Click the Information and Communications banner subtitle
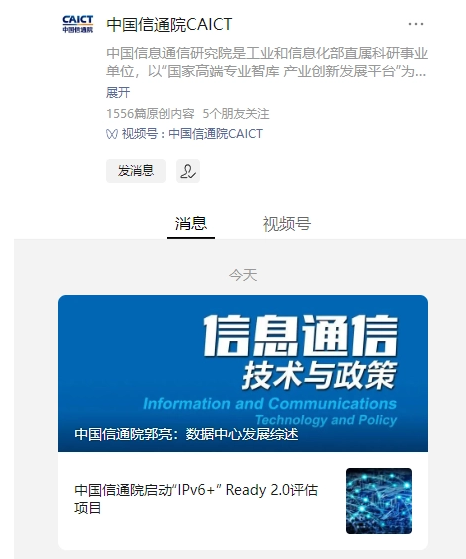This screenshot has height=559, width=466. click(270, 404)
